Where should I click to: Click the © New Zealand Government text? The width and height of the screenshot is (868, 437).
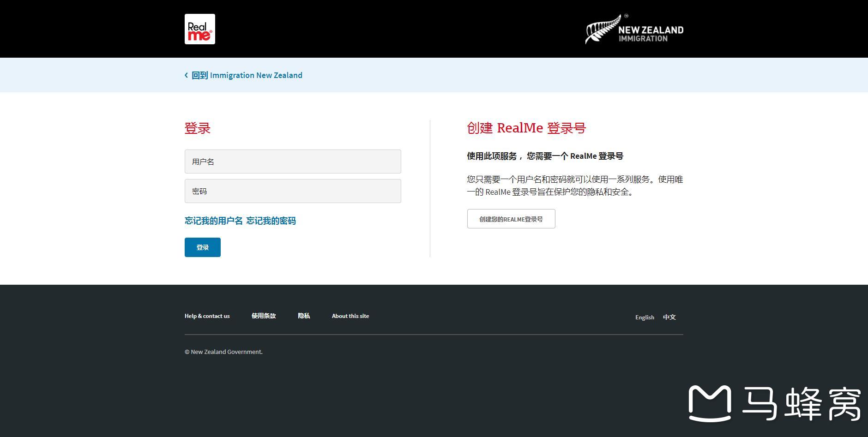223,352
